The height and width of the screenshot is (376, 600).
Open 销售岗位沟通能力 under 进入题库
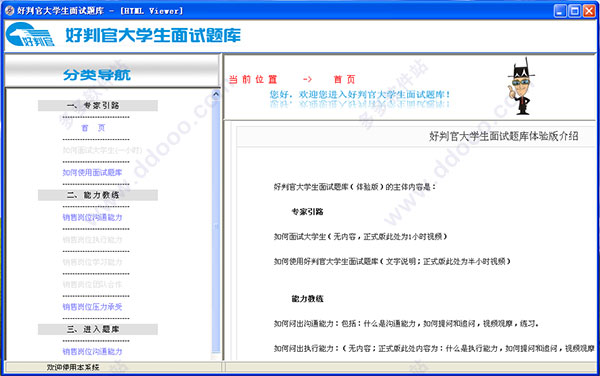92,352
